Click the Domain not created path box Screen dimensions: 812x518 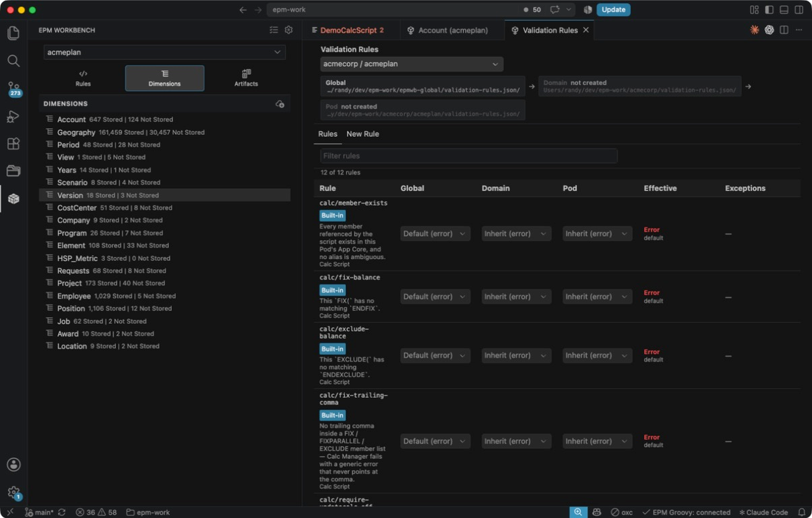(639, 86)
